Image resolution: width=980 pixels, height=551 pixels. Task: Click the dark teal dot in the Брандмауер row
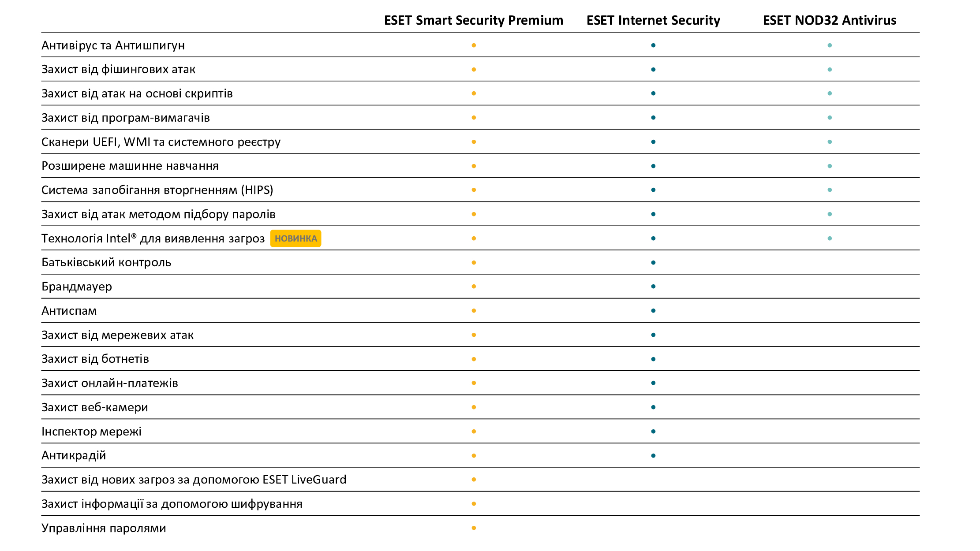point(653,287)
